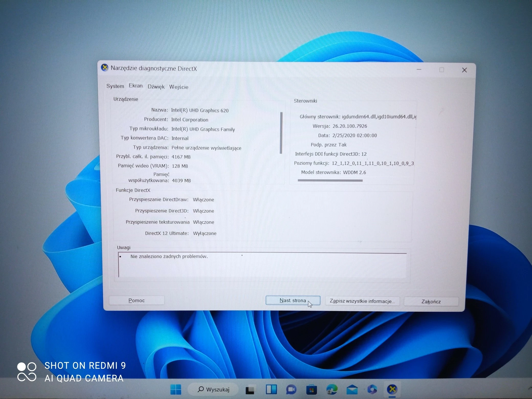Click the Wyszukaj search box on taskbar

(x=214, y=389)
